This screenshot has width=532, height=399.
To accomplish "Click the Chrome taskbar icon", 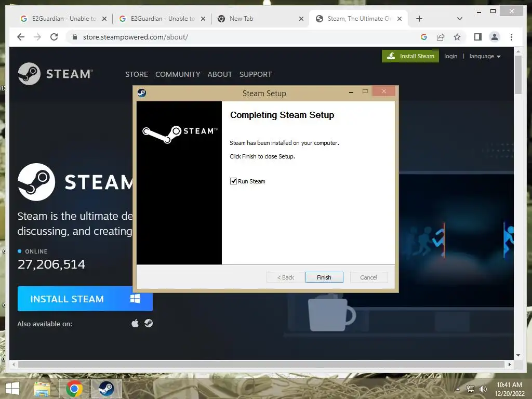I will pos(74,389).
